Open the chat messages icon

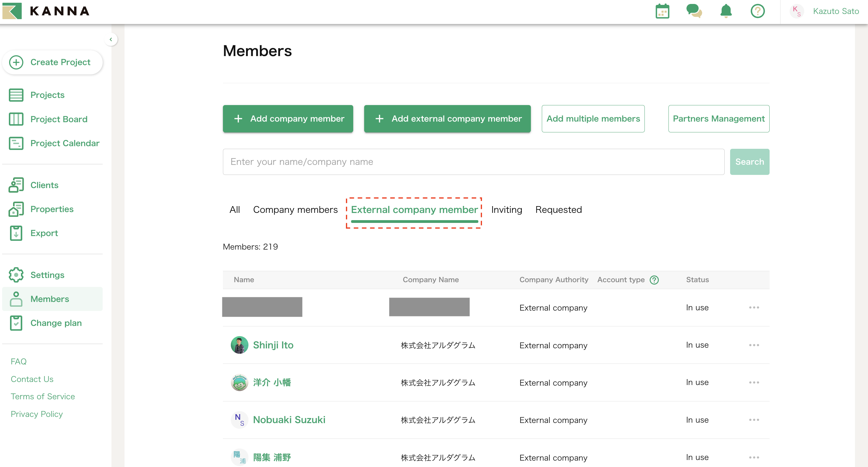[694, 11]
